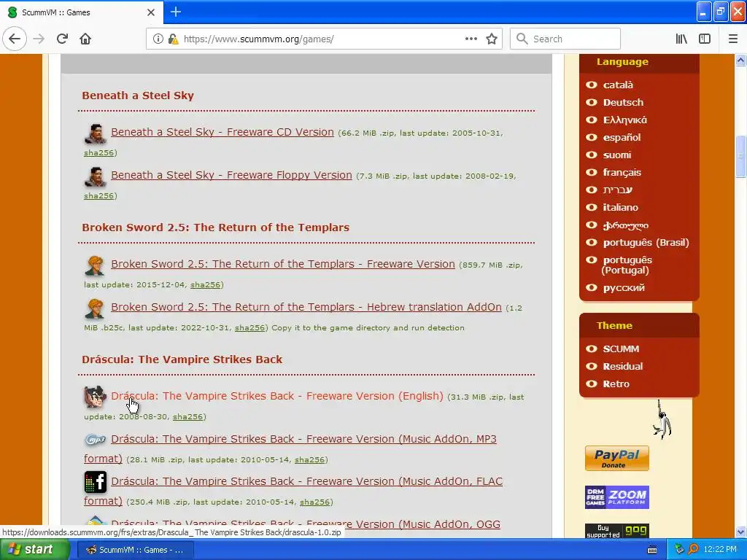Switch language to italiano
747x560 pixels.
pos(620,207)
